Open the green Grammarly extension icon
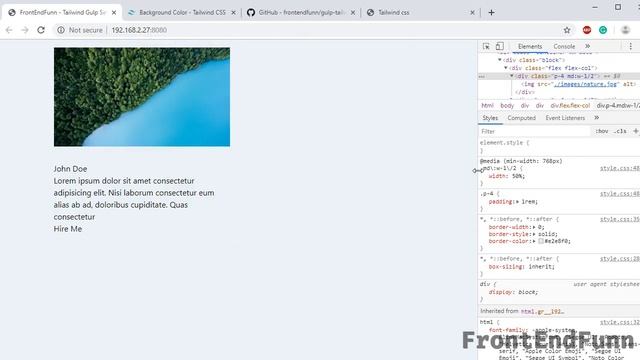The width and height of the screenshot is (640, 360). point(603,30)
